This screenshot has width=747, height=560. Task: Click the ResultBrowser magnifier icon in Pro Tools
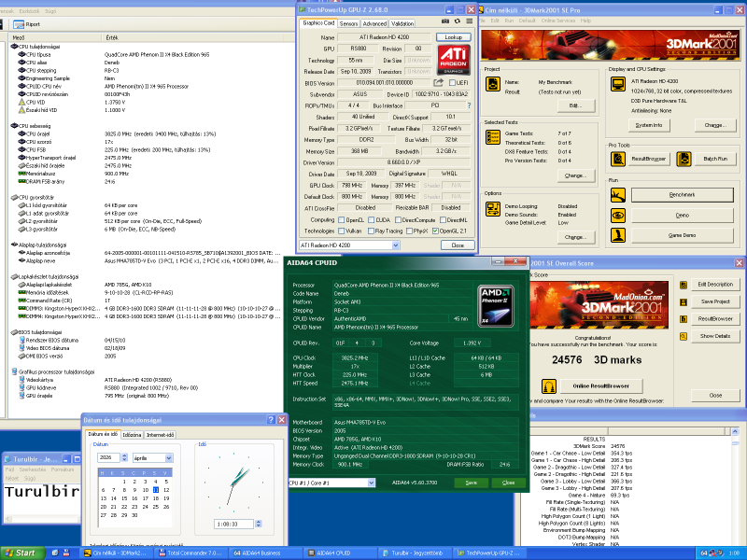pos(618,159)
